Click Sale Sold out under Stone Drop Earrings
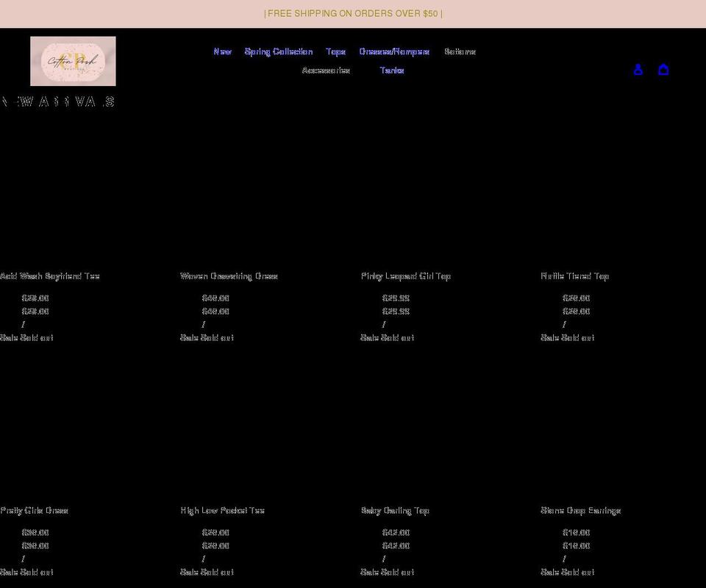This screenshot has height=588, width=706. pos(567,573)
